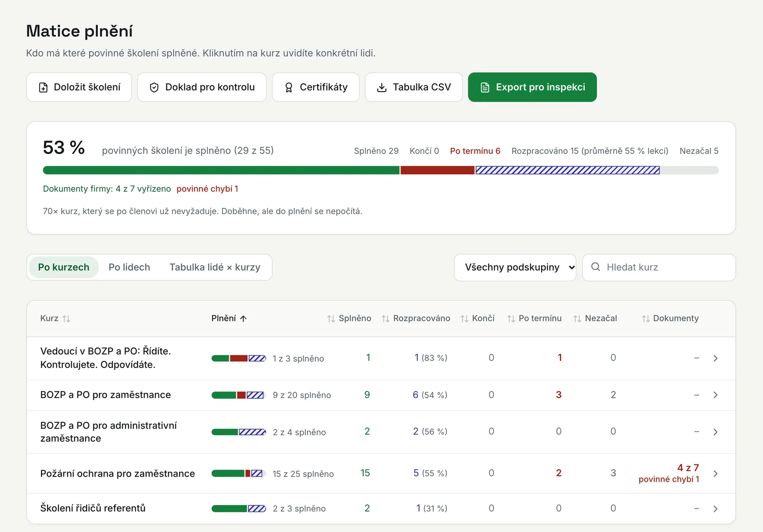Click the Doložit školení button
The height and width of the screenshot is (532, 763).
79,87
